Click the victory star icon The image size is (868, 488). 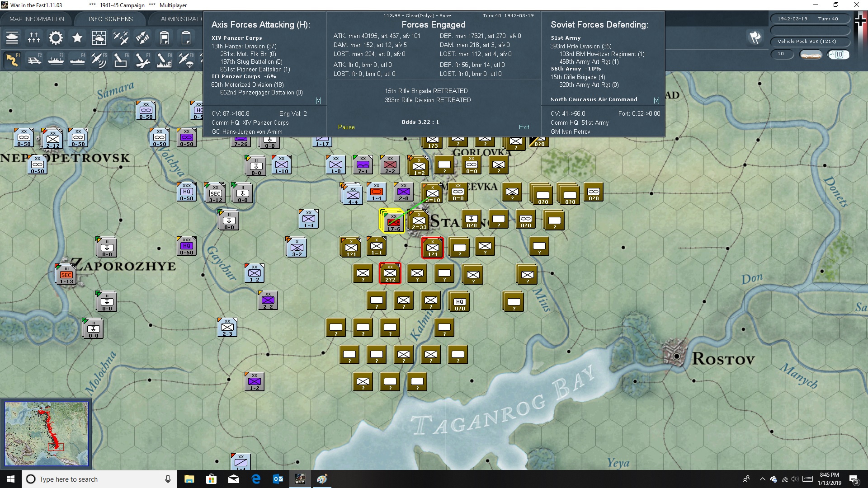(77, 38)
